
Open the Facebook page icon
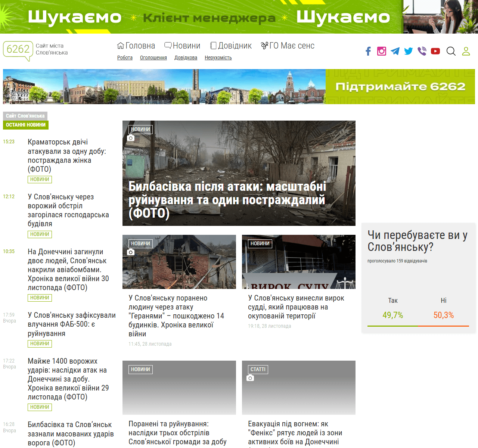point(368,51)
